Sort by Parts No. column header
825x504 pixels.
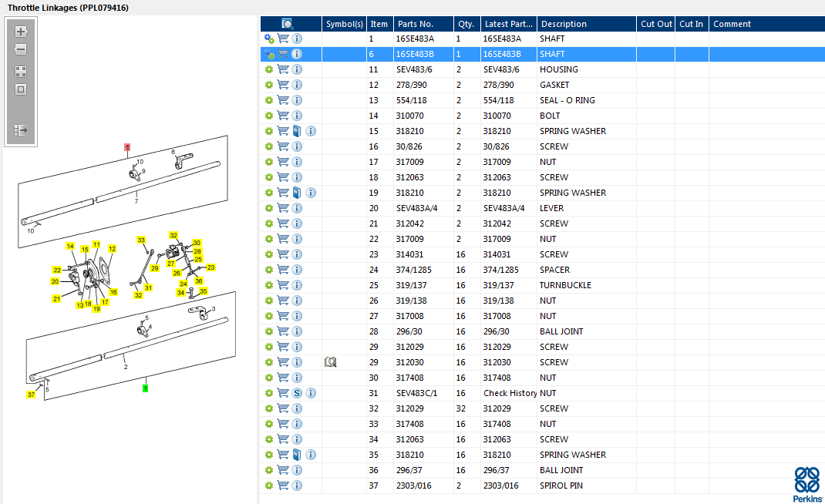click(x=415, y=24)
